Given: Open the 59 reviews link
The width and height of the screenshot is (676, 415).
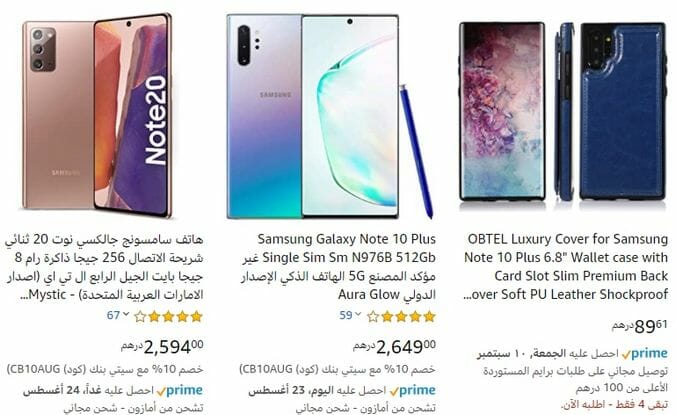Looking at the screenshot, I should pyautogui.click(x=346, y=315).
